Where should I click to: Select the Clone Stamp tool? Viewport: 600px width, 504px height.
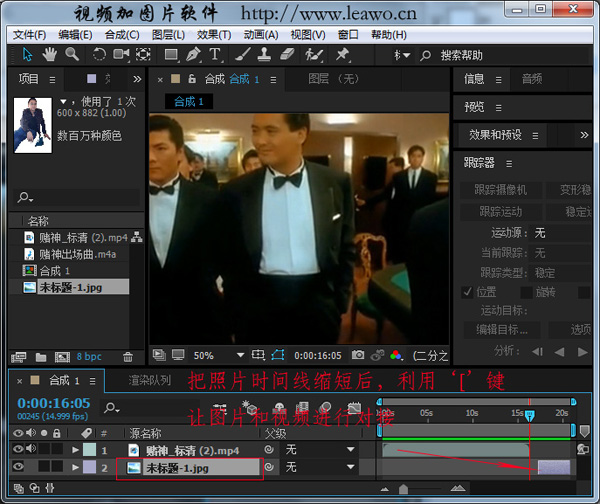(x=264, y=54)
